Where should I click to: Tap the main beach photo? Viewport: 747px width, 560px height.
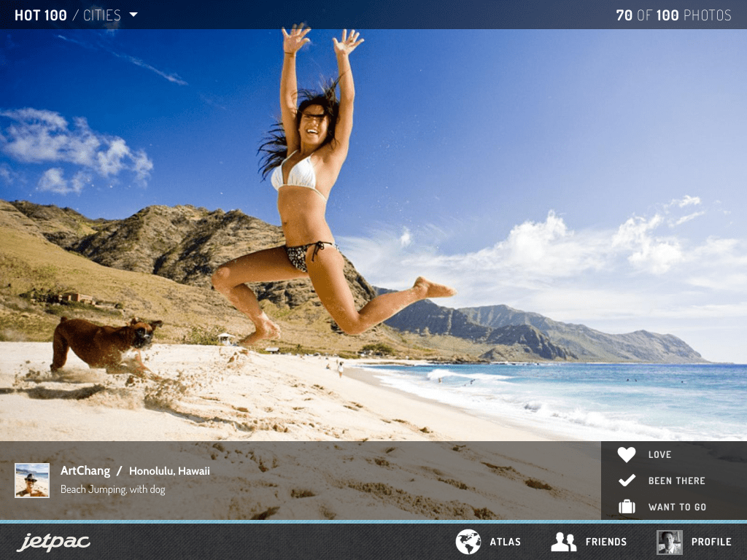click(x=373, y=236)
